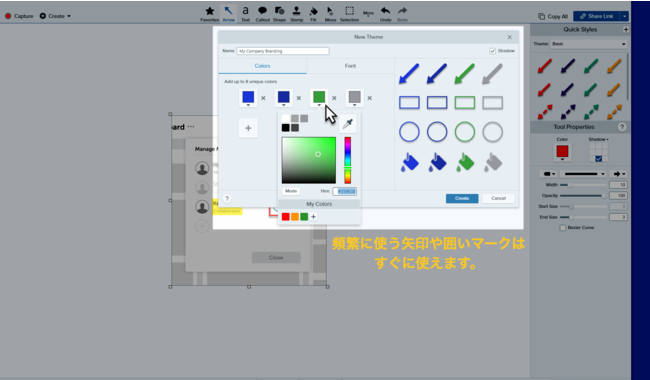Image resolution: width=650 pixels, height=380 pixels.
Task: Enable the Bezier Curve checkbox
Action: coord(563,228)
